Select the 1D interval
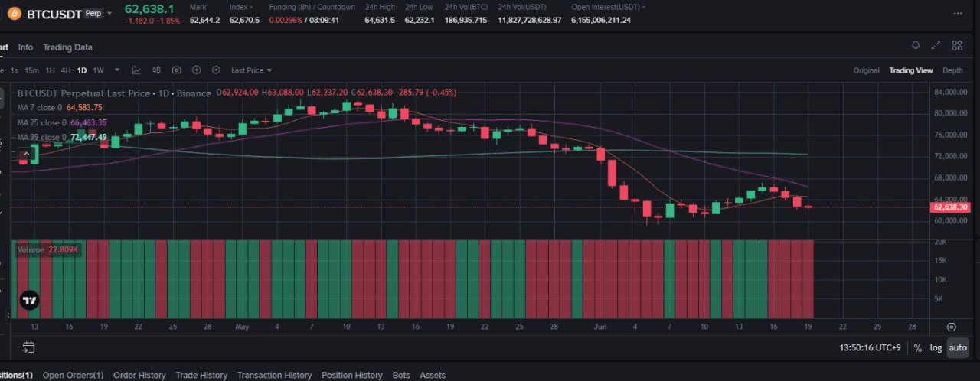The width and height of the screenshot is (980, 381). click(x=82, y=70)
